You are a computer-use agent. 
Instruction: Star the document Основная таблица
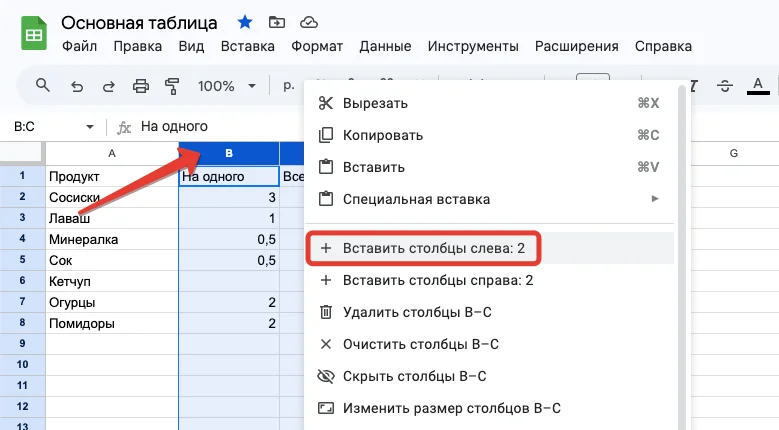pos(245,22)
